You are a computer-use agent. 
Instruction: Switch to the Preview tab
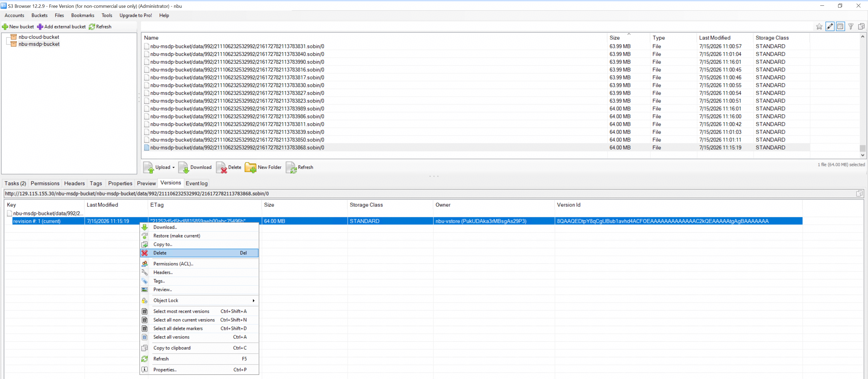[x=146, y=183]
